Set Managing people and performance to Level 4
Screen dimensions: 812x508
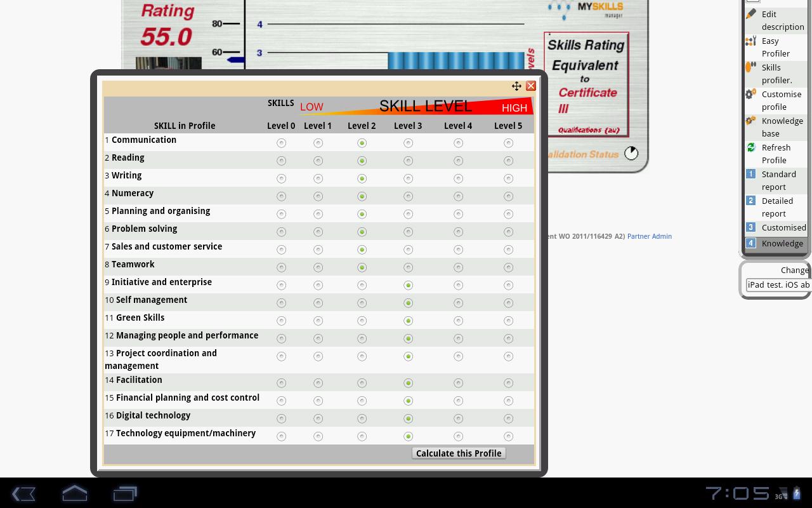(458, 338)
